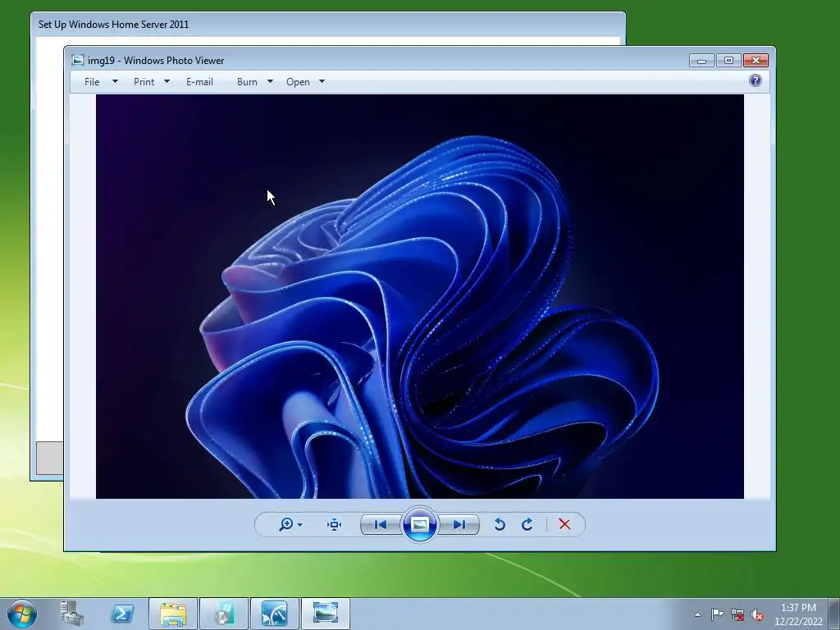Click the Show desktop strip
The image size is (840, 630).
point(834,614)
